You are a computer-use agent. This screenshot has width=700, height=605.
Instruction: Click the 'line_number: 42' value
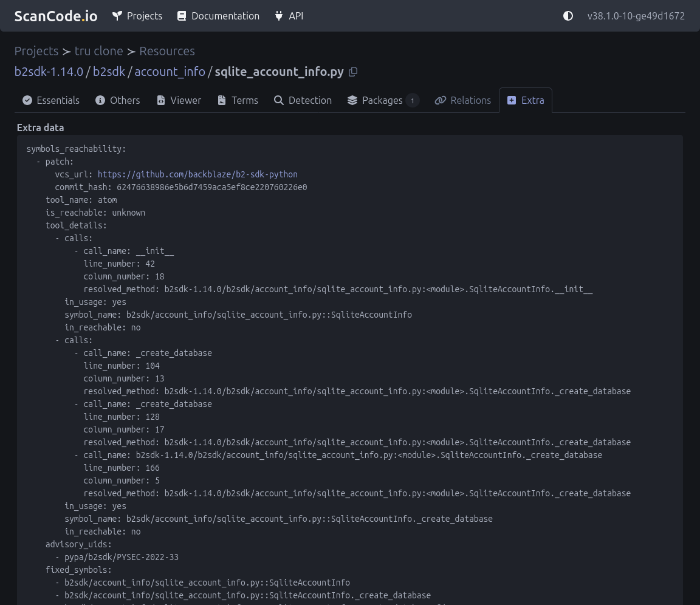point(150,264)
